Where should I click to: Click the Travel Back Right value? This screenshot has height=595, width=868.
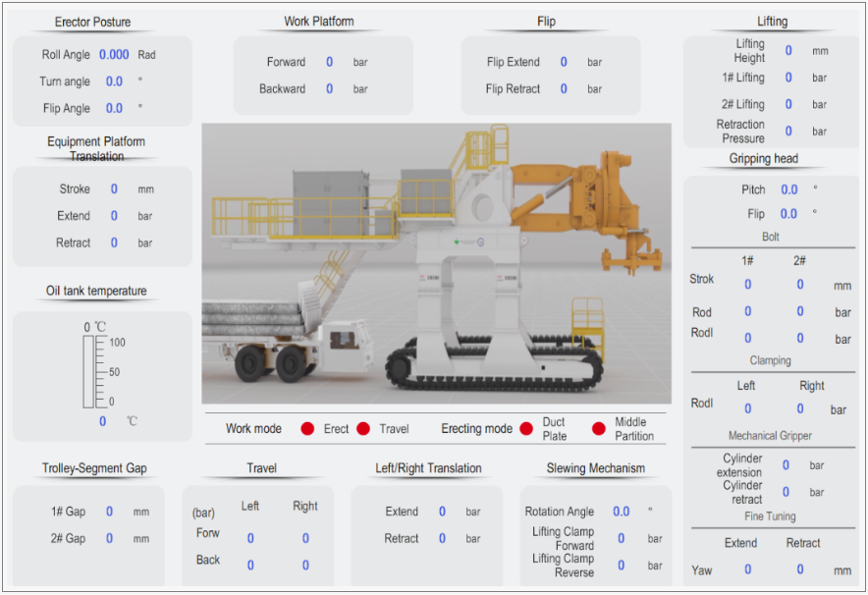point(305,566)
